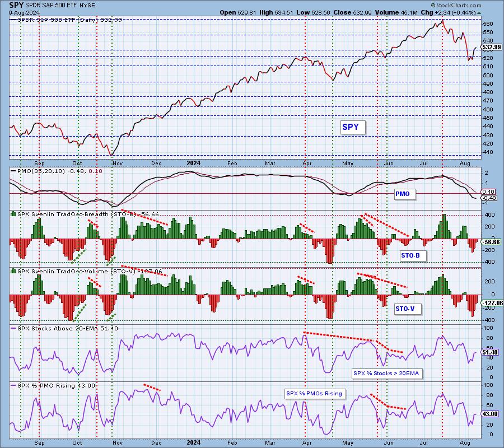
Task: Click the STO-B value tag -56.66
Action: [491, 242]
